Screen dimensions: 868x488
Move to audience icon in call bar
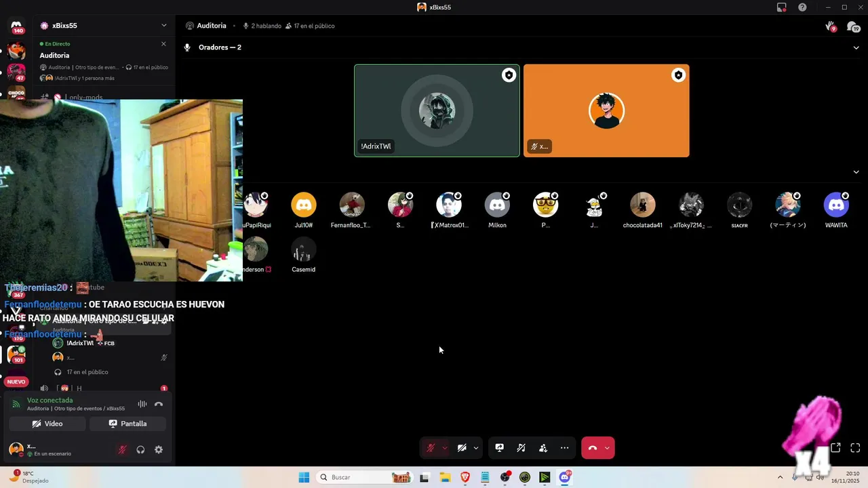click(543, 448)
